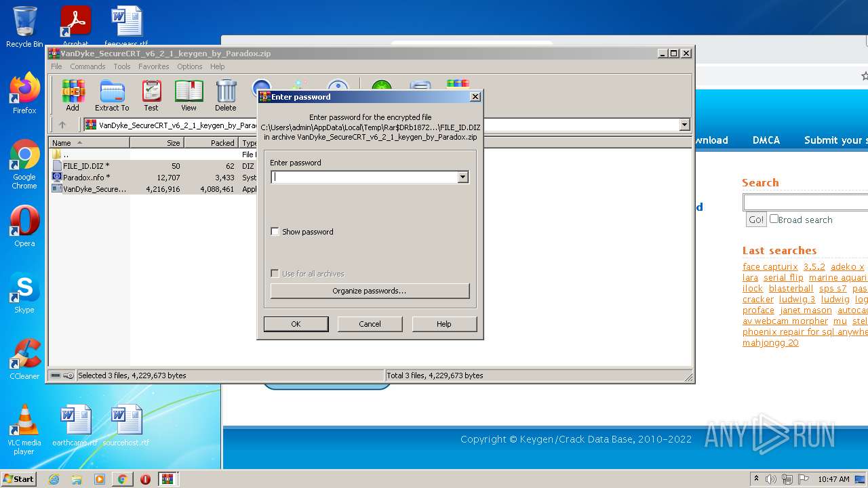Click the Delete trash can toolbar icon
This screenshot has height=488, width=868.
click(226, 95)
